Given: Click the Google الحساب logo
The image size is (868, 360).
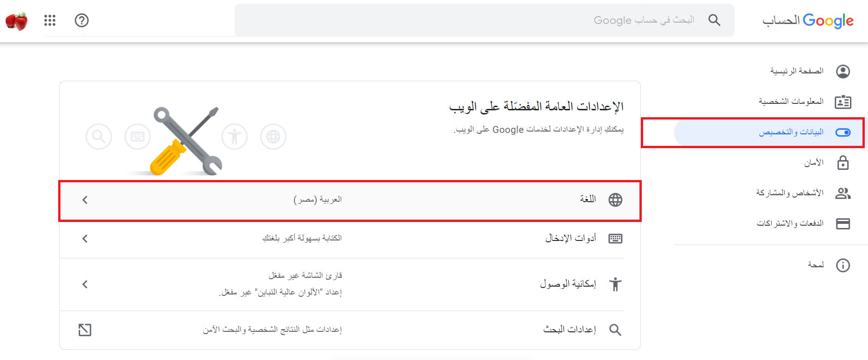Looking at the screenshot, I should 808,21.
